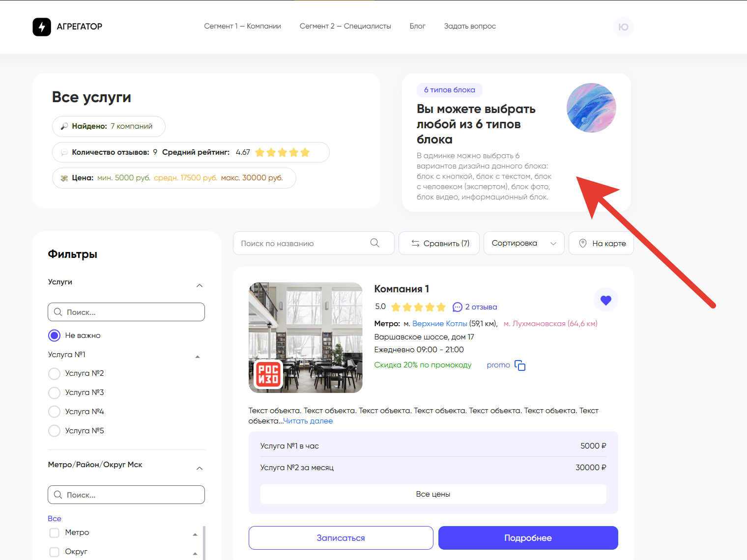Viewport: 747px width, 560px height.
Task: Tick the Округ checkbox
Action: (55, 552)
